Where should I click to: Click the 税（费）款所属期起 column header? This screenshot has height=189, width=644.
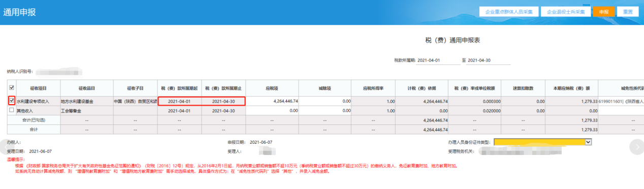pos(180,88)
